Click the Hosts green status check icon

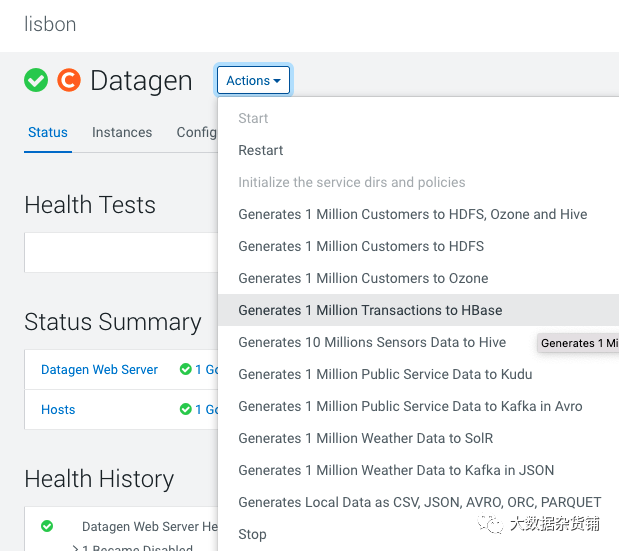pyautogui.click(x=186, y=409)
